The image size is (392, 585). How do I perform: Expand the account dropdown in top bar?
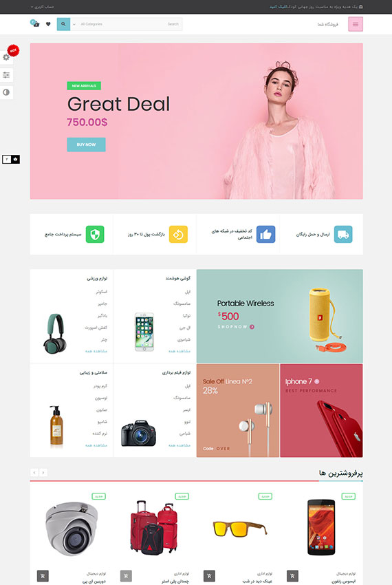(x=42, y=7)
